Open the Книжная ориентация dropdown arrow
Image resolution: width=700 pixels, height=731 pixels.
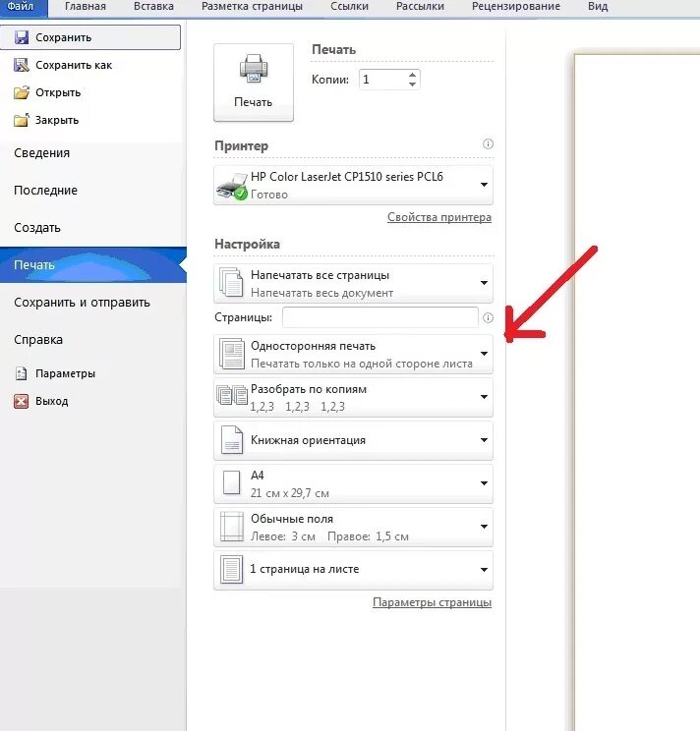click(x=484, y=440)
